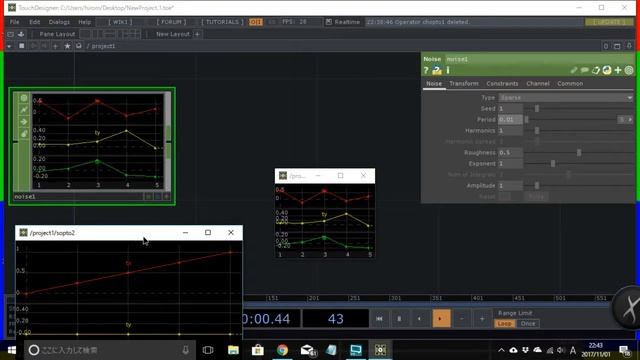Click the Windows search box
This screenshot has width=640, height=360.
[109, 350]
